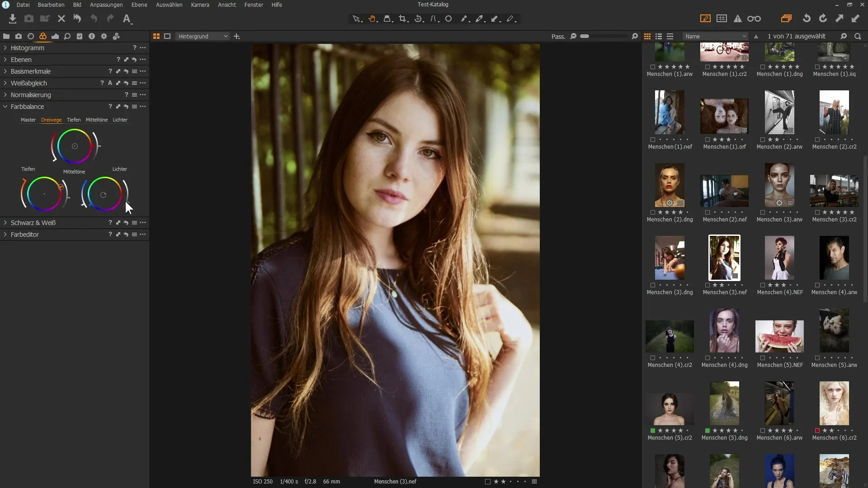Click red color tag of Menschen (6).cr2

click(817, 431)
